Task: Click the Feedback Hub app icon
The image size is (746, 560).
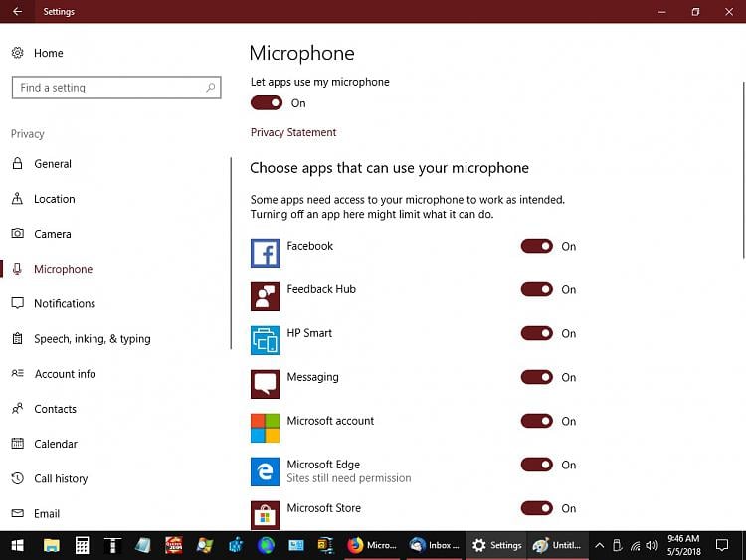Action: pos(265,296)
